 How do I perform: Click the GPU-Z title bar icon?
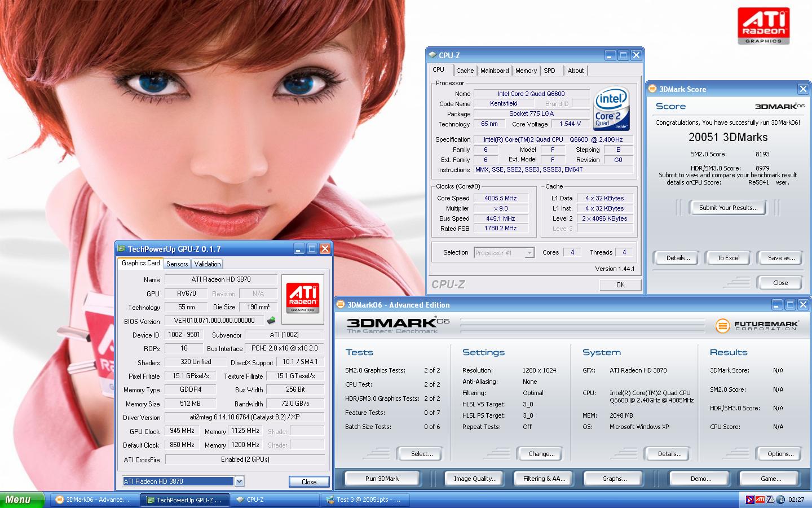(121, 249)
